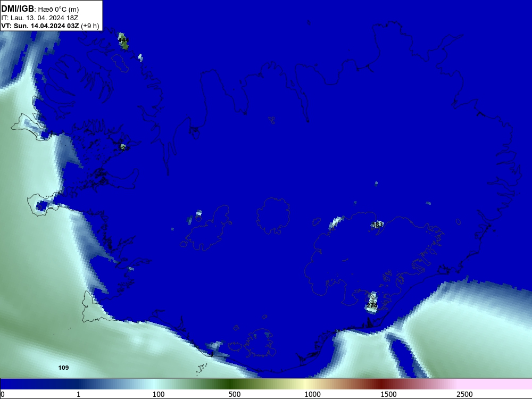532x399 pixels.
Task: Click the 183 value label on the map
Action: [378, 225]
